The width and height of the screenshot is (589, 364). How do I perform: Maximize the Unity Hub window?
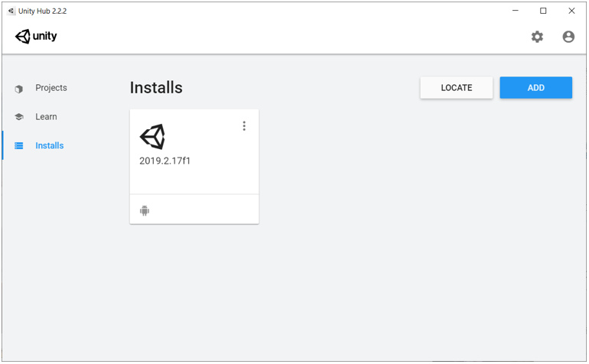tap(543, 11)
